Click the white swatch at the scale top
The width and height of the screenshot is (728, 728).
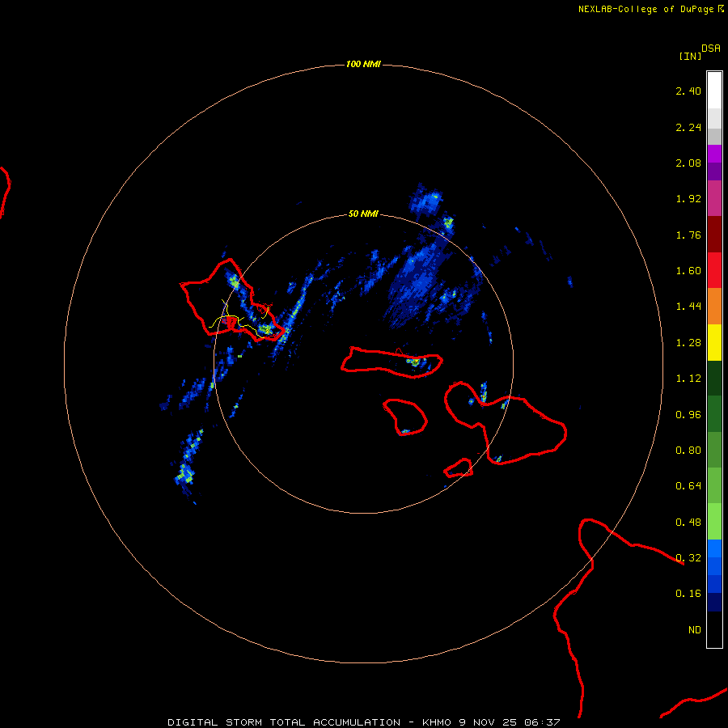[714, 90]
